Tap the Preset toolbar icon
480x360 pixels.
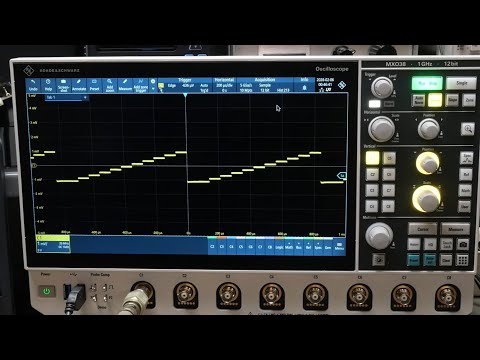coord(94,85)
